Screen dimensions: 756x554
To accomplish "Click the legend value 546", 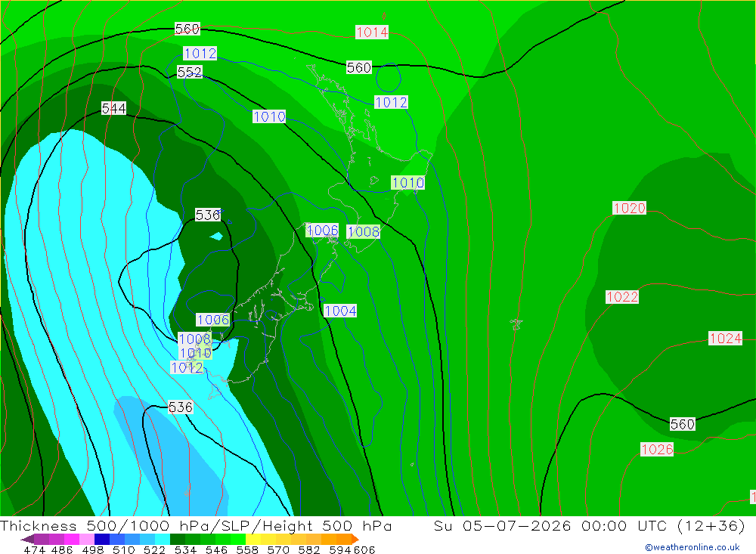I will (x=216, y=549).
